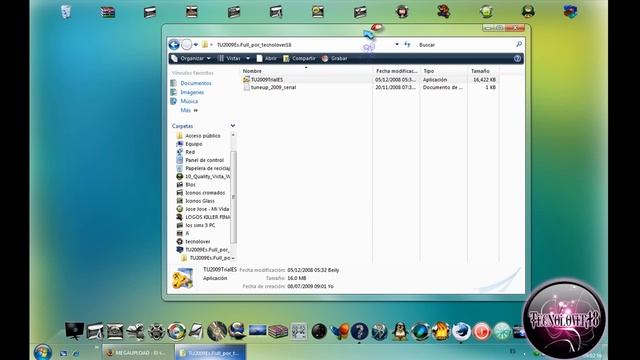This screenshot has height=360, width=640.
Task: Open the Mario character desktop icon
Action: click(444, 11)
